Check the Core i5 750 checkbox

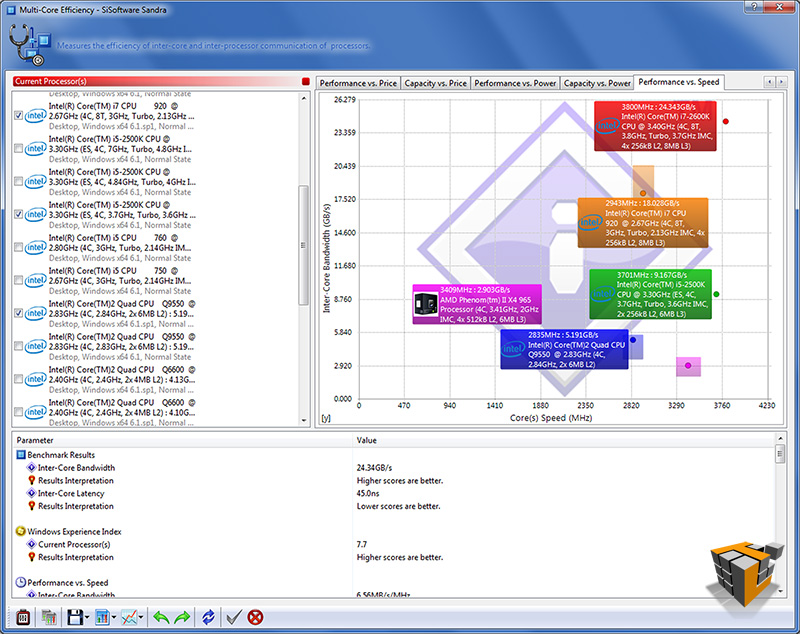coord(19,281)
